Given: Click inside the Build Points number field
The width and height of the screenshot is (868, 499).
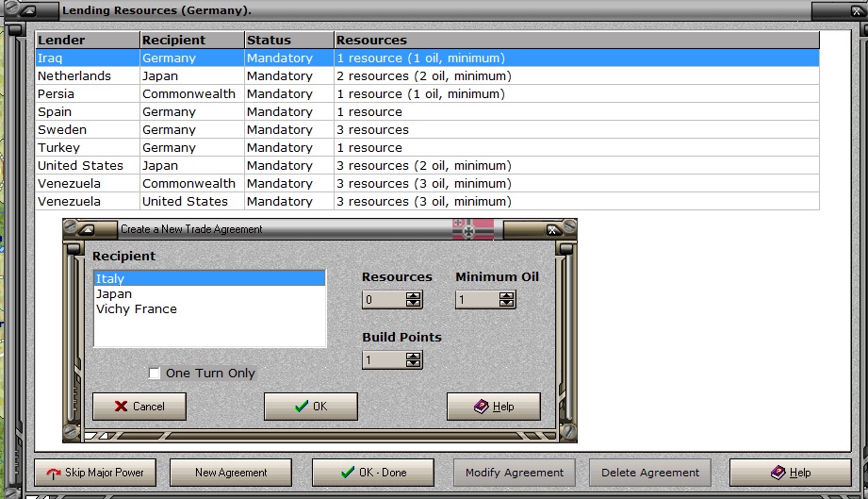Looking at the screenshot, I should pos(385,360).
